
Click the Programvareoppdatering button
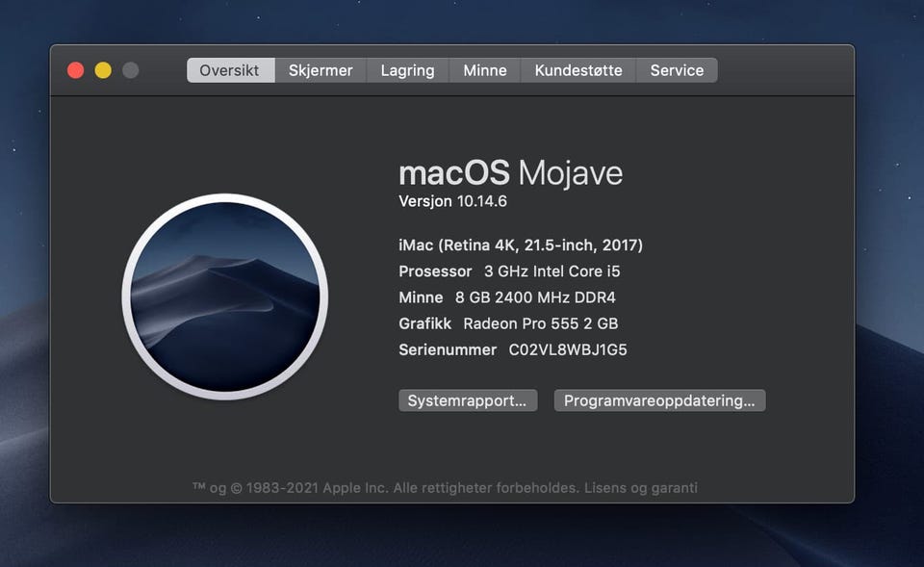659,400
